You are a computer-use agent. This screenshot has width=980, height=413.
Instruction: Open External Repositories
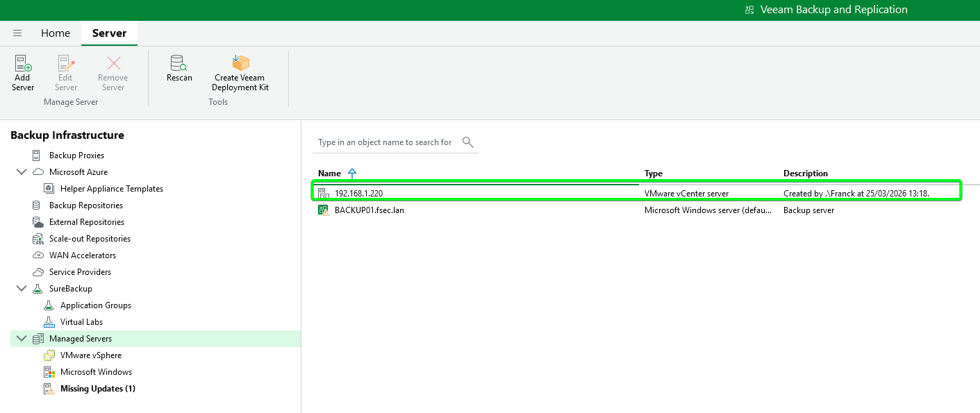(87, 222)
